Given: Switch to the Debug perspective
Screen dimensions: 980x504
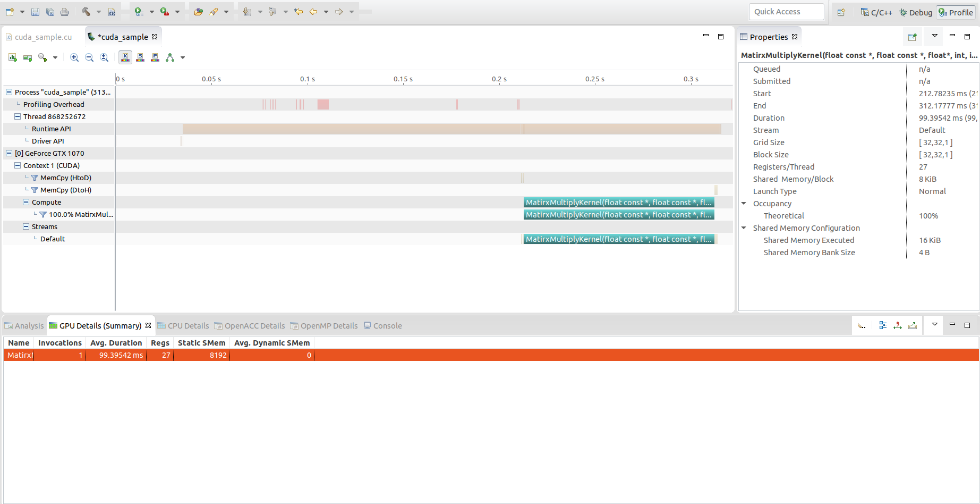Looking at the screenshot, I should 916,12.
